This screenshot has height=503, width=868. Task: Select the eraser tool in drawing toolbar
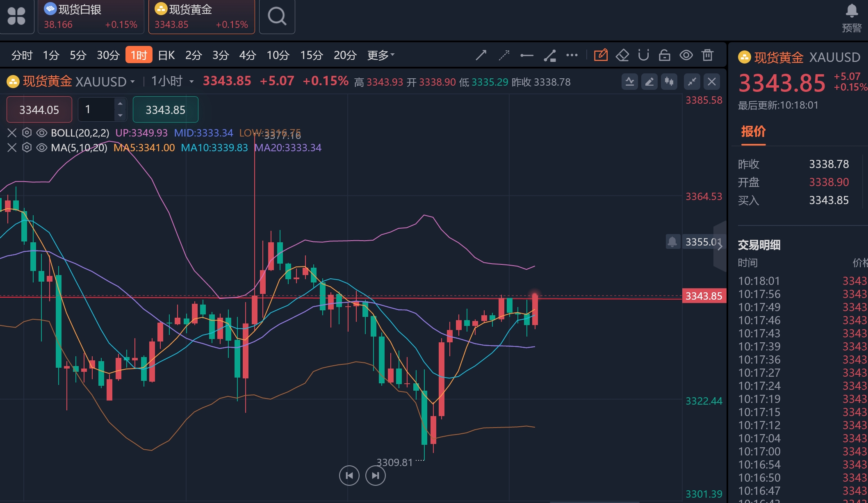tap(622, 55)
